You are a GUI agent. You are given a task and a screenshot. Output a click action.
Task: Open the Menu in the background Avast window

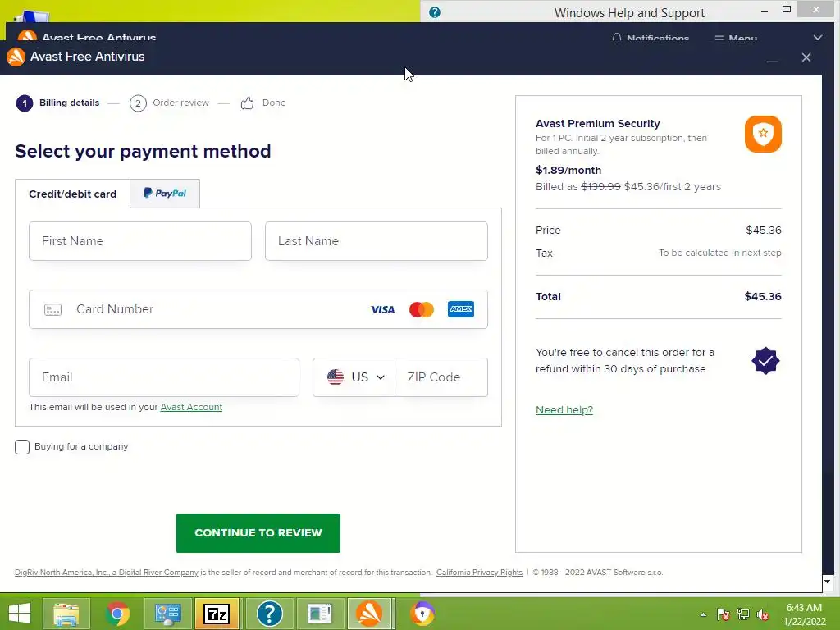(736, 38)
